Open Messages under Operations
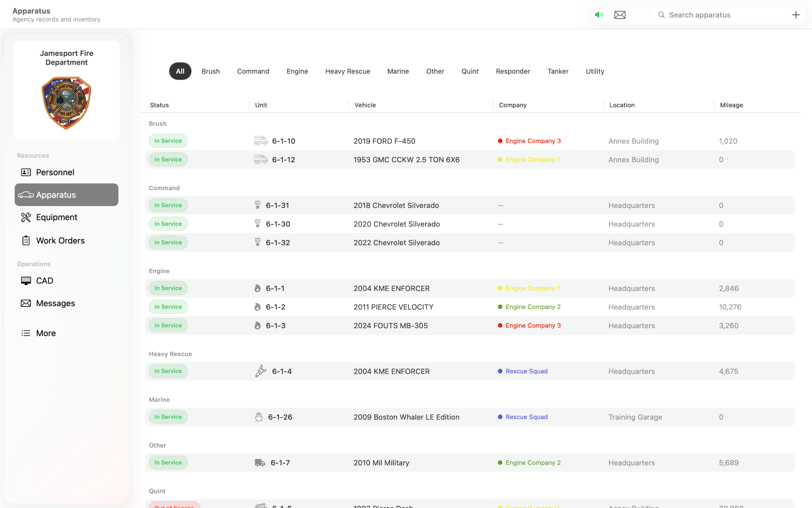Image resolution: width=812 pixels, height=508 pixels. (x=66, y=303)
